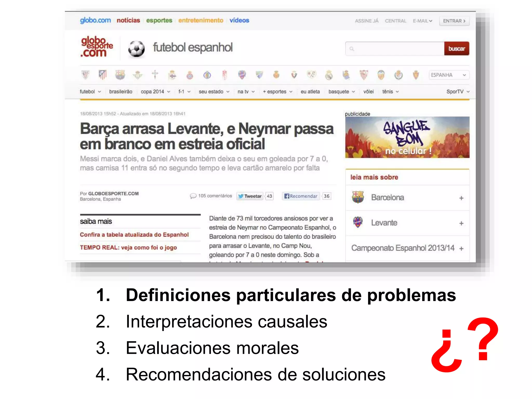532x399 pixels.
Task: Select the Sevilla crest icon
Action: click(364, 75)
